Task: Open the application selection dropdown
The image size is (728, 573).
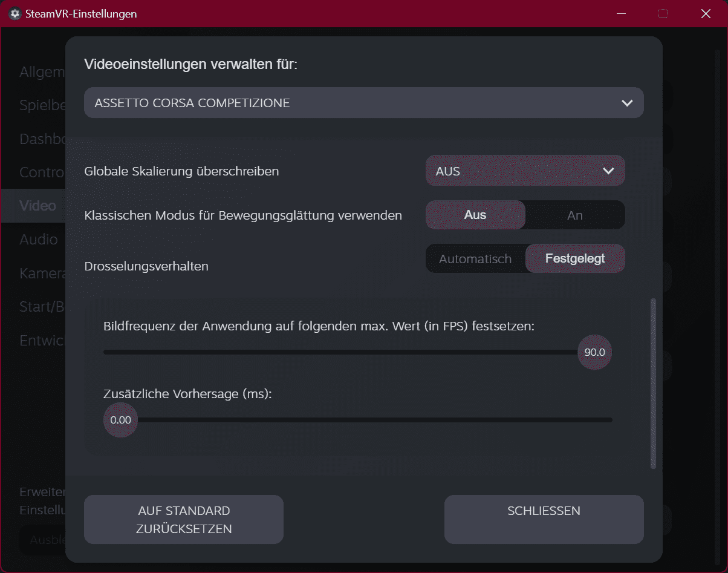Action: click(364, 103)
